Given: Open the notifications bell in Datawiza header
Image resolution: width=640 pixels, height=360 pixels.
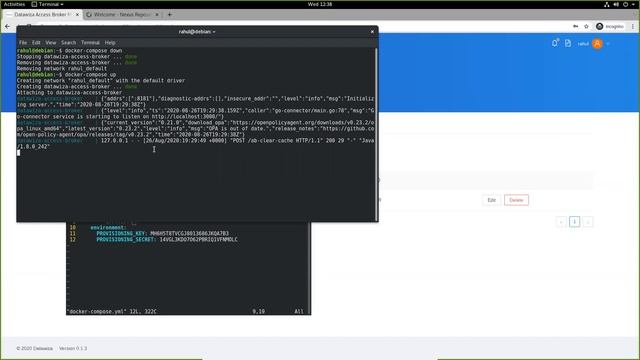Looking at the screenshot, I should 554,43.
